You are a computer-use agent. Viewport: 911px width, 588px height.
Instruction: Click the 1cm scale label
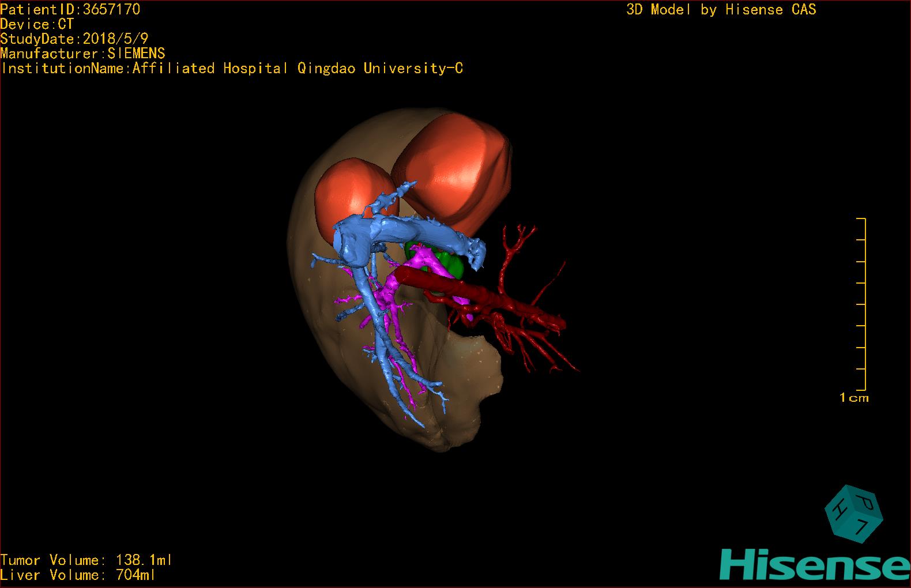854,398
